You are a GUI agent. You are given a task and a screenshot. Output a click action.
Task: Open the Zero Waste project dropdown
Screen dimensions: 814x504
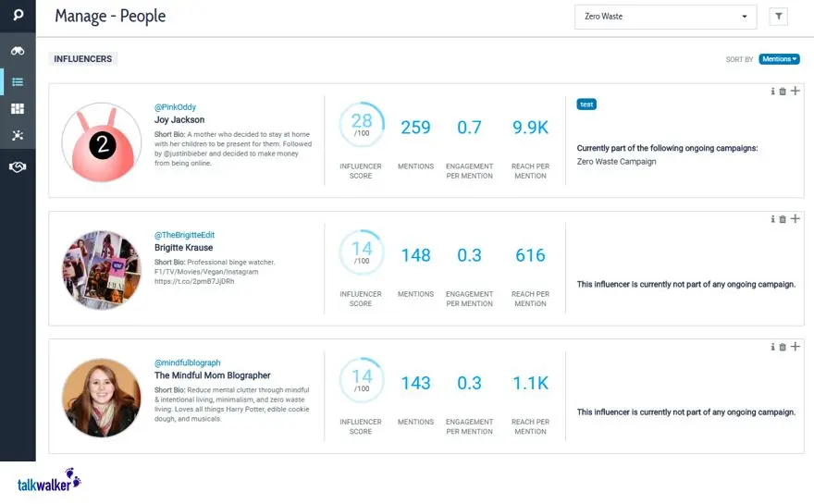pyautogui.click(x=665, y=17)
